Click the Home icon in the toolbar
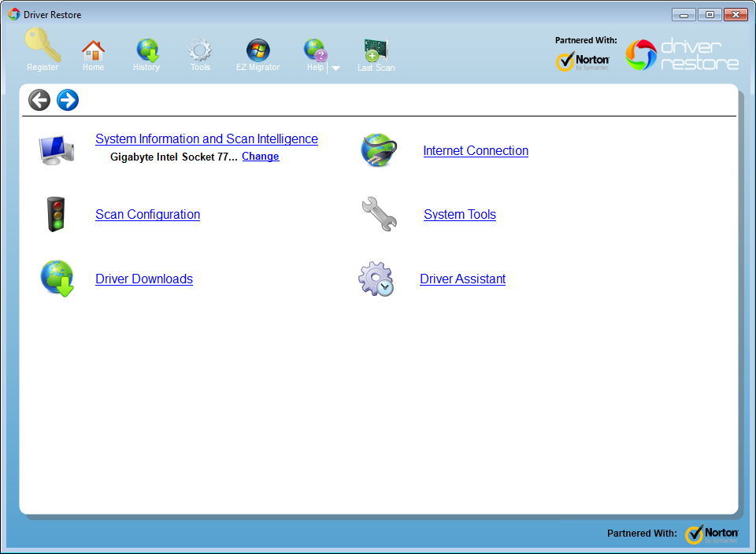Image resolution: width=756 pixels, height=554 pixels. point(93,49)
